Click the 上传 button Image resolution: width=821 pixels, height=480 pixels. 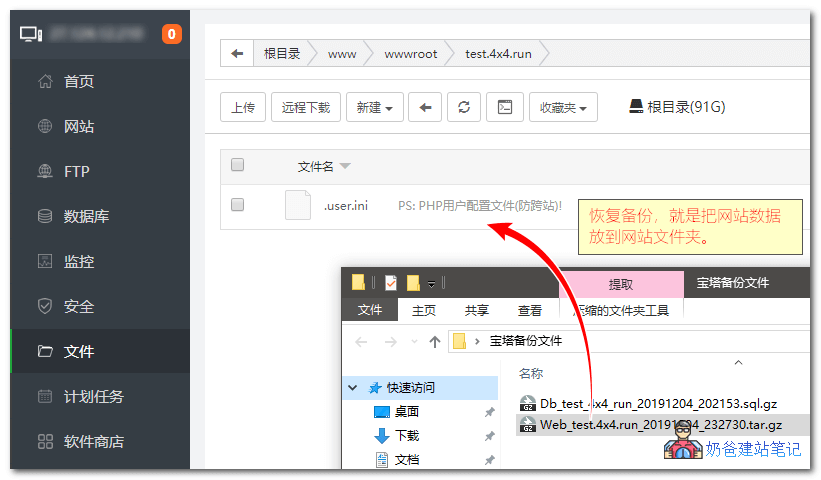point(242,107)
